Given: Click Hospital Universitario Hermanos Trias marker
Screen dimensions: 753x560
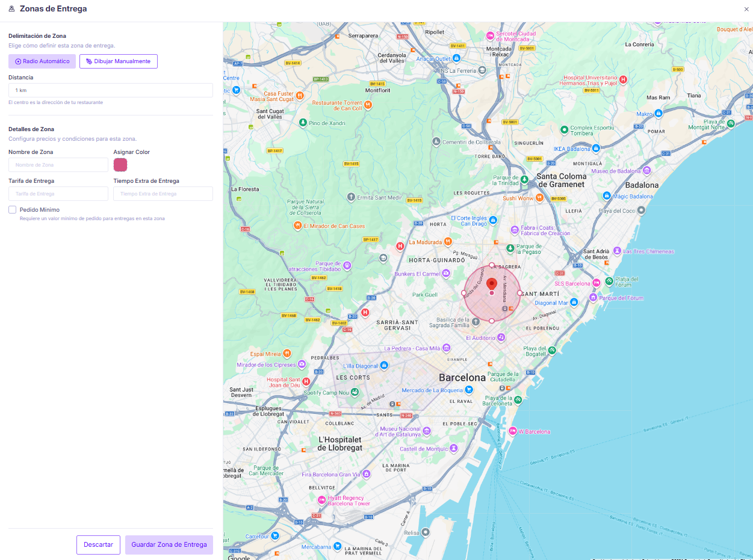Looking at the screenshot, I should click(624, 79).
